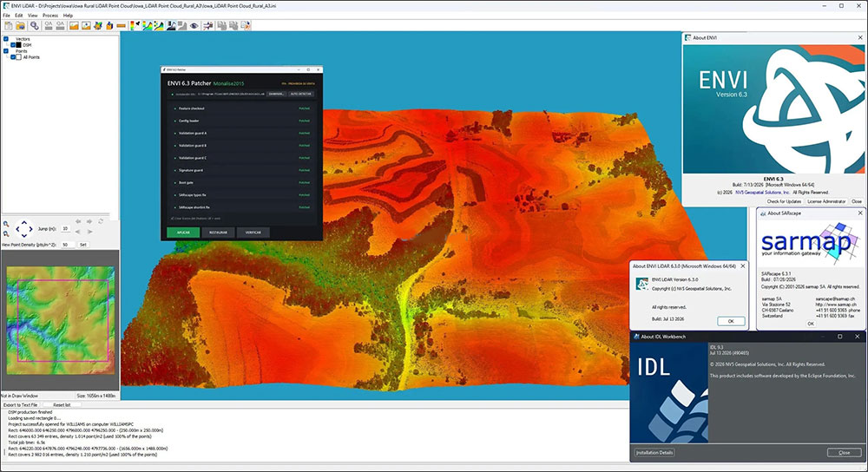Click the VERIFICAR button in Patcher window
The width and height of the screenshot is (868, 472).
(253, 233)
